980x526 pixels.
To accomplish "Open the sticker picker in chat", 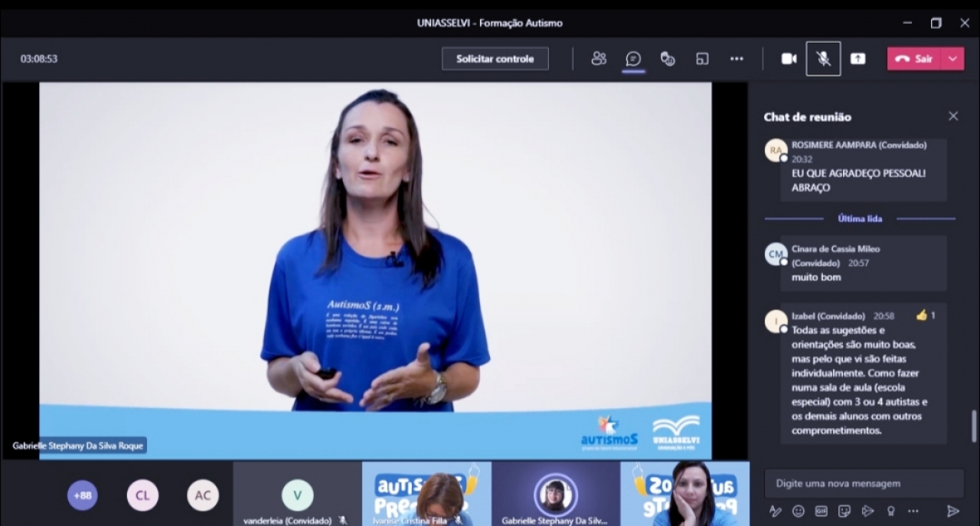I will 844,511.
